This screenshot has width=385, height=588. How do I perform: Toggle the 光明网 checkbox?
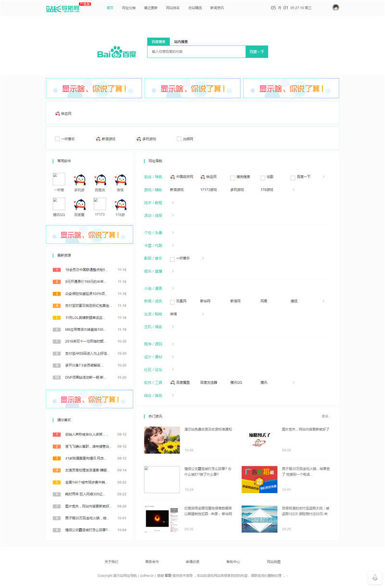179,139
